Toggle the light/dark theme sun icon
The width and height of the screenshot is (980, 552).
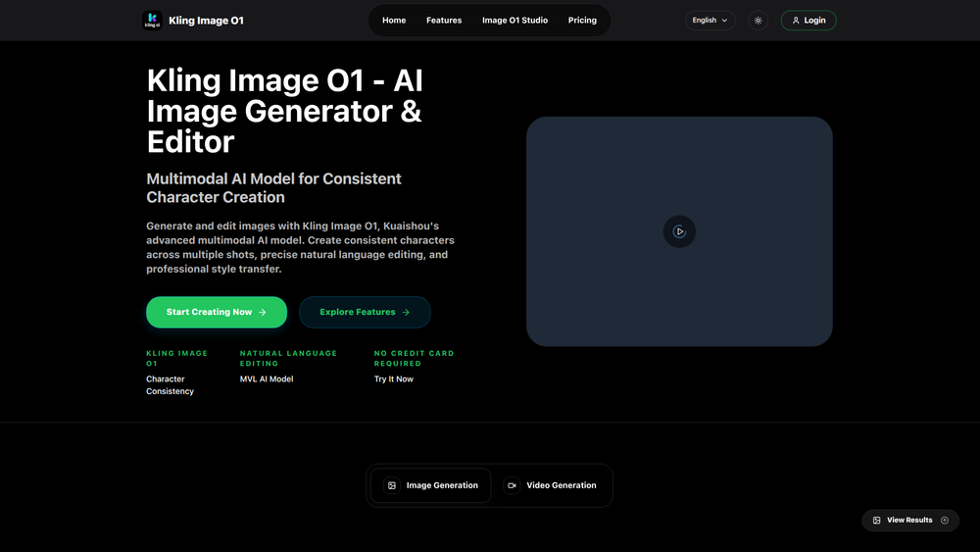(x=759, y=21)
